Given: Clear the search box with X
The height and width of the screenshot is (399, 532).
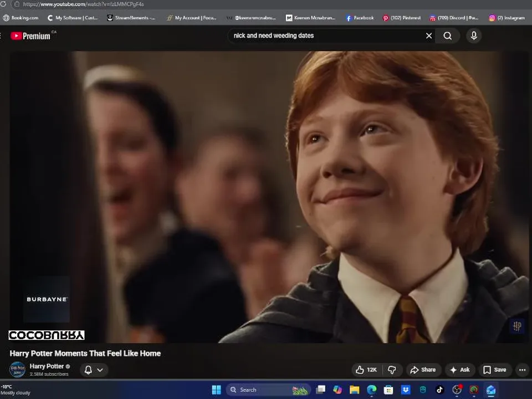Looking at the screenshot, I should coord(429,35).
